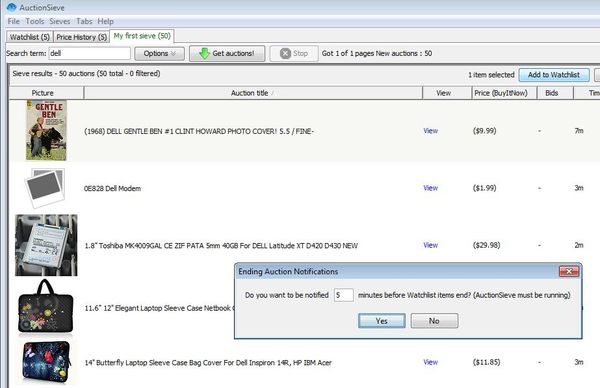Sort by the Bids column header

(x=555, y=93)
